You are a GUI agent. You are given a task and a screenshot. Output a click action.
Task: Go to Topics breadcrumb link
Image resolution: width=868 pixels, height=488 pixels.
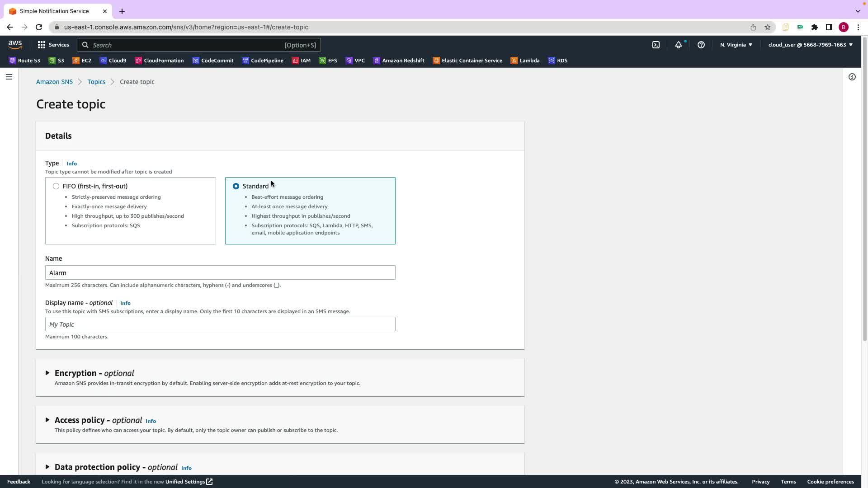(96, 82)
